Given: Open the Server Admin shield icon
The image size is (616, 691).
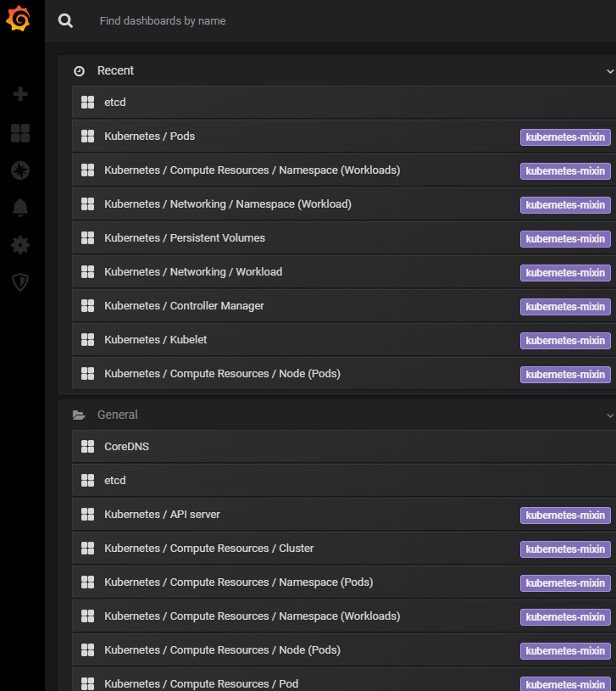Looking at the screenshot, I should coord(20,282).
